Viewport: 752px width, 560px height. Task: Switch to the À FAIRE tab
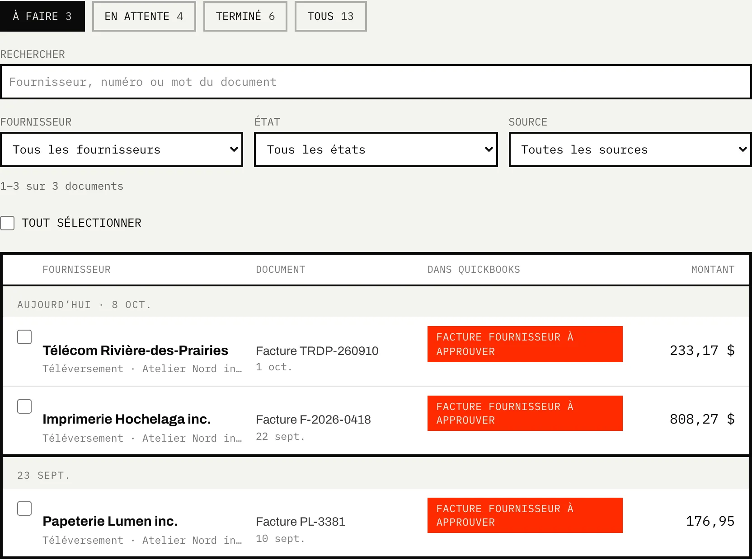pyautogui.click(x=42, y=16)
